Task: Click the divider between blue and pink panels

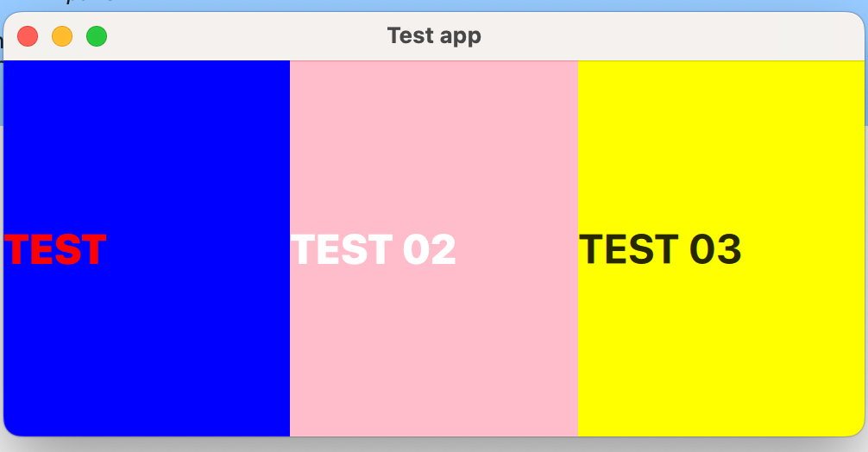Action: point(290,248)
